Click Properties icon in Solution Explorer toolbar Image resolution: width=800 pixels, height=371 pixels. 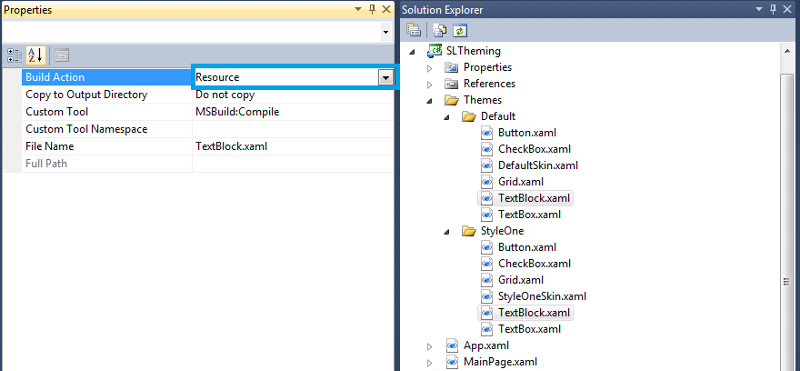pyautogui.click(x=413, y=30)
